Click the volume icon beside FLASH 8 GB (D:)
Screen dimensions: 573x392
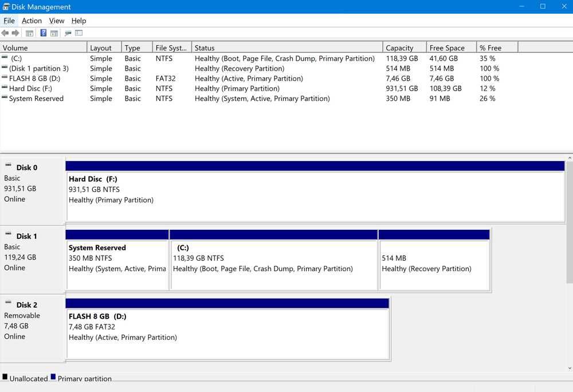pyautogui.click(x=5, y=77)
